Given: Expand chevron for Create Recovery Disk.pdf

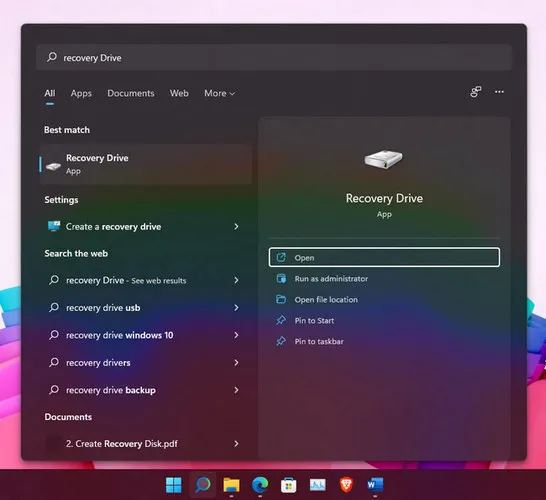Looking at the screenshot, I should (236, 444).
